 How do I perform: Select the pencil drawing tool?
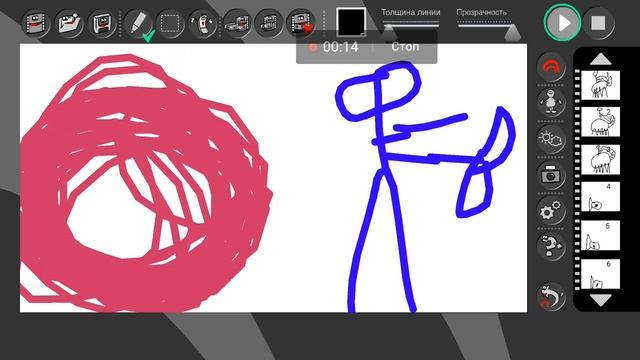pyautogui.click(x=138, y=24)
